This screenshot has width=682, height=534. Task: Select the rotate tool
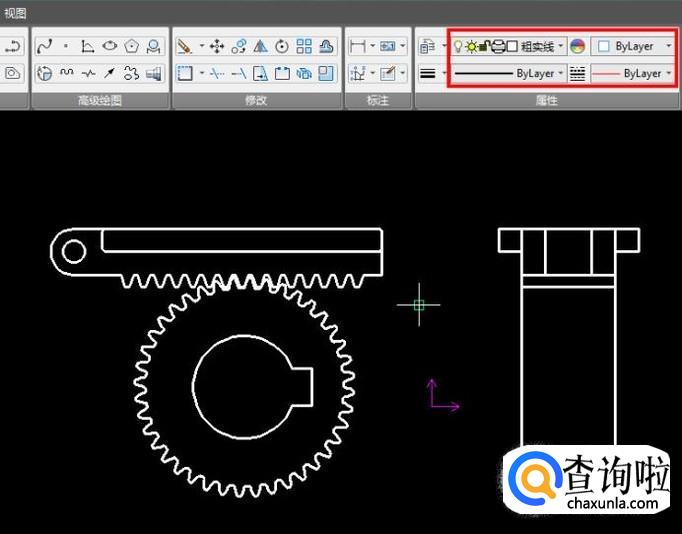282,46
